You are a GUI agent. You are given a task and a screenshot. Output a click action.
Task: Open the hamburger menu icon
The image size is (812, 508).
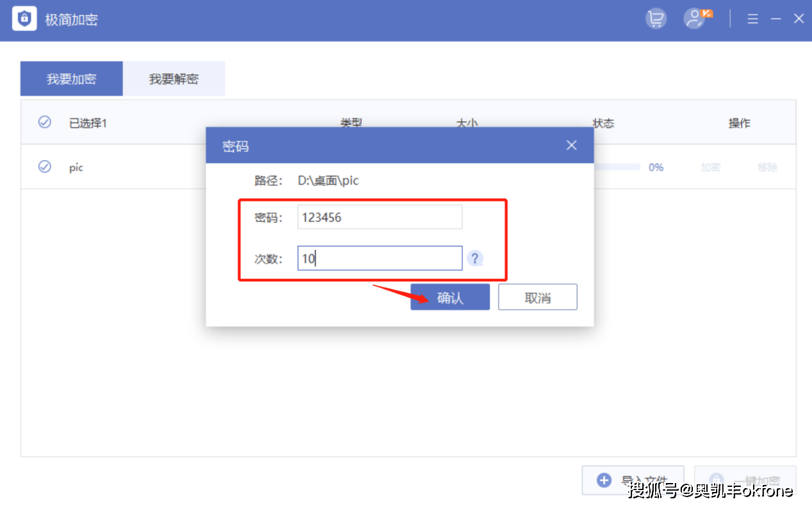(753, 19)
